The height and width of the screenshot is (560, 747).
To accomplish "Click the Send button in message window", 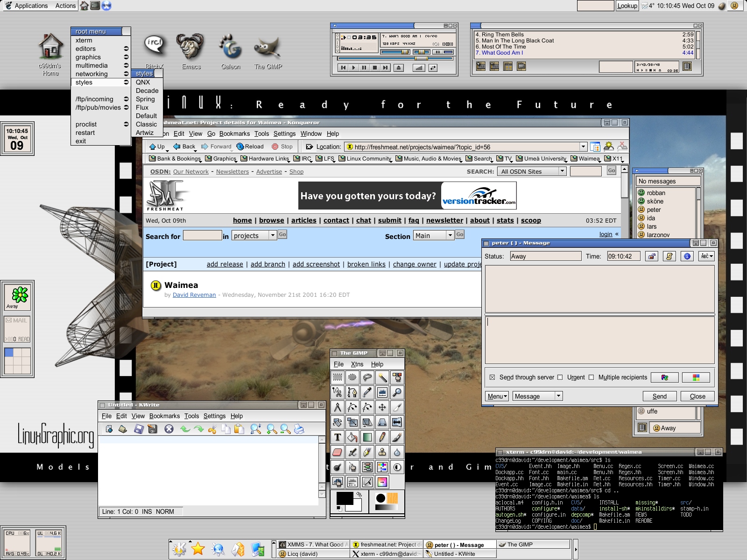I will click(659, 396).
